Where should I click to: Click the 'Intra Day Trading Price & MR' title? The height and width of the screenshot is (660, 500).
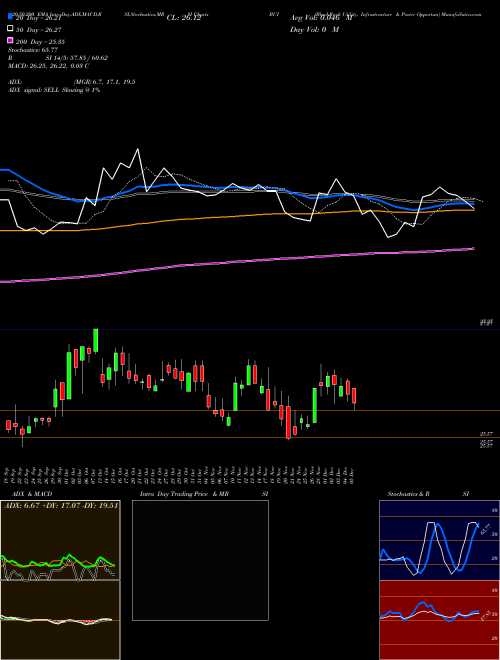pyautogui.click(x=184, y=494)
